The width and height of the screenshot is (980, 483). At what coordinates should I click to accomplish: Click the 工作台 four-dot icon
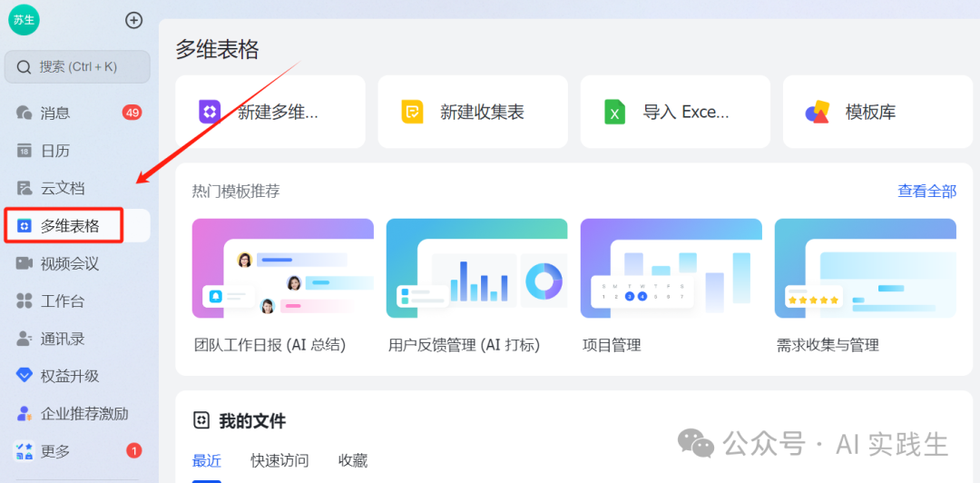click(x=24, y=301)
